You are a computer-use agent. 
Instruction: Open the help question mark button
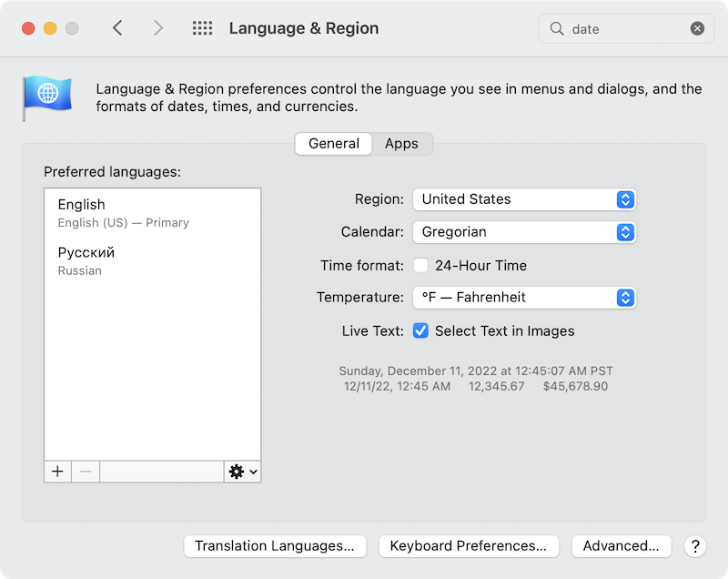point(695,546)
